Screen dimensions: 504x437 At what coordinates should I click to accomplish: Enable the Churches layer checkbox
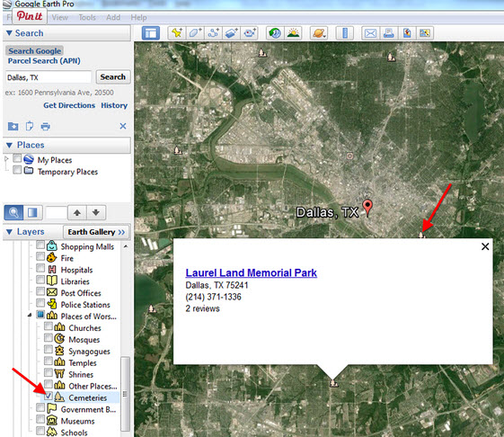(x=49, y=326)
